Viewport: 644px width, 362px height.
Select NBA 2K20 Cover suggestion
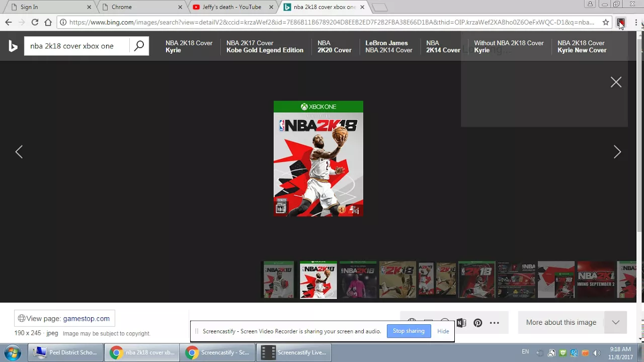[x=335, y=46]
